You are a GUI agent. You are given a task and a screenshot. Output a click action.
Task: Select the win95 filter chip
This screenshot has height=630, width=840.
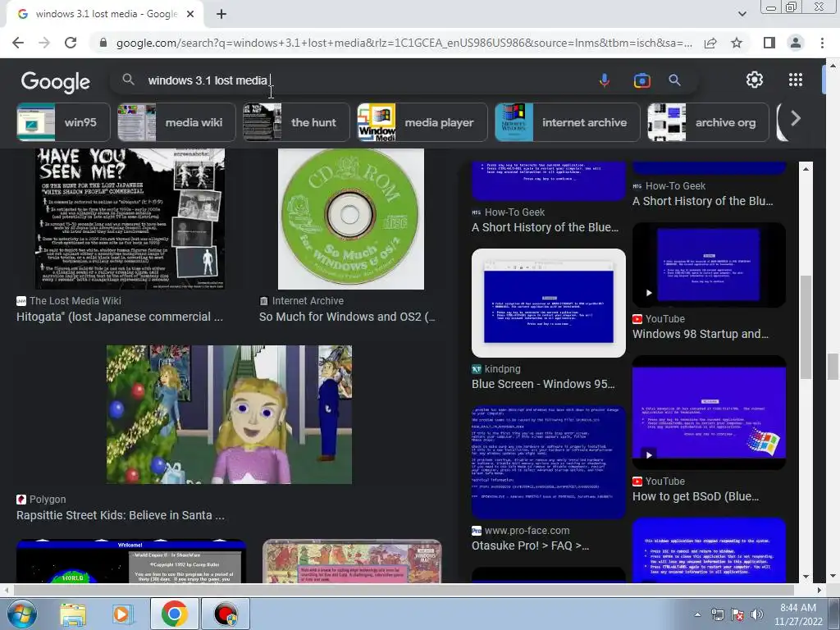pyautogui.click(x=63, y=122)
